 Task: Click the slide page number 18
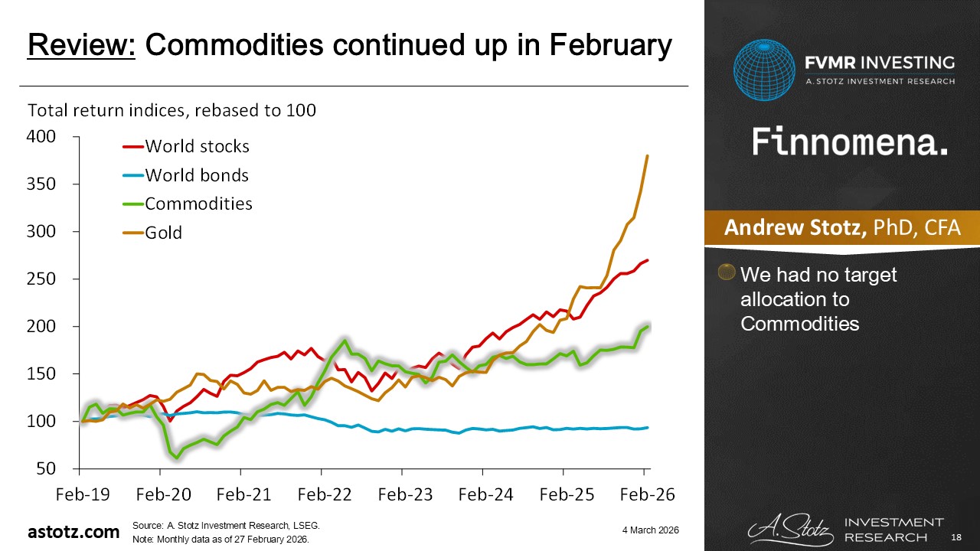[955, 538]
